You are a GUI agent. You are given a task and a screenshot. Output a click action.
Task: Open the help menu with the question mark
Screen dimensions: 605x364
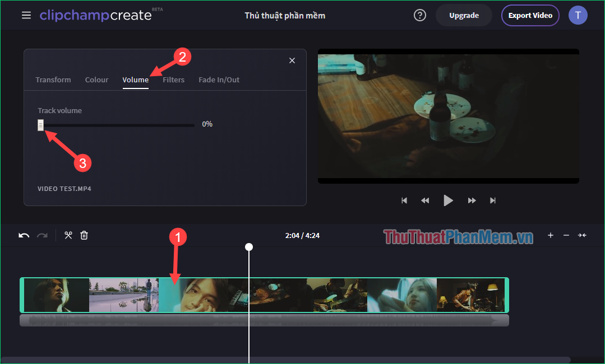pyautogui.click(x=419, y=15)
